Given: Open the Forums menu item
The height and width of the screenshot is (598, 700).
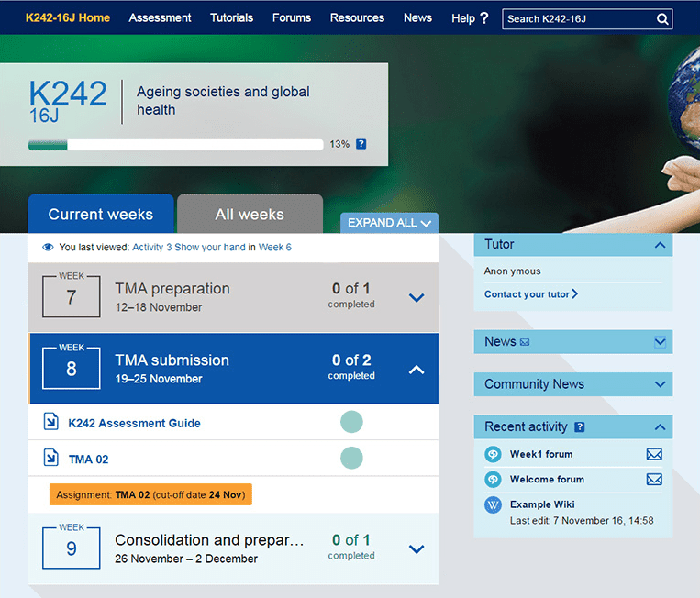Looking at the screenshot, I should (x=291, y=17).
